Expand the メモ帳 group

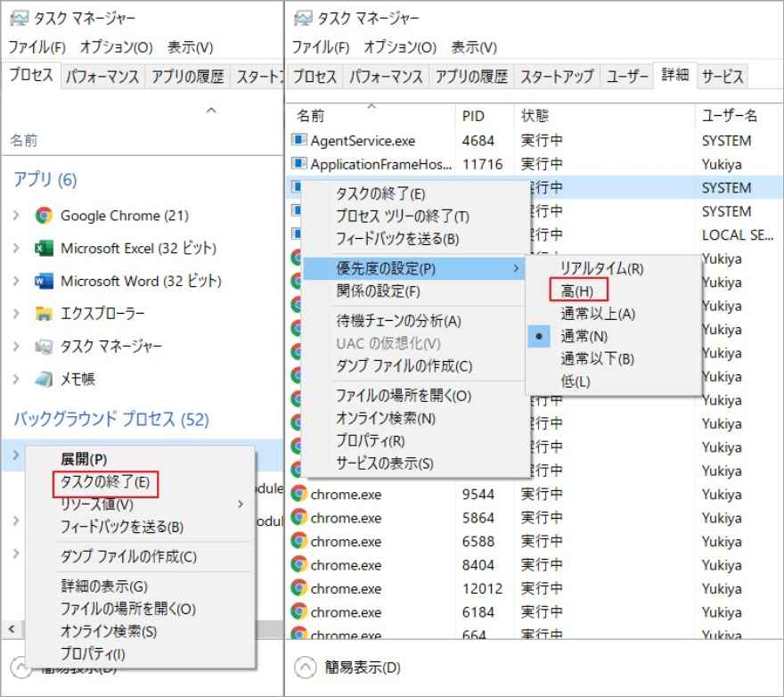click(x=16, y=379)
